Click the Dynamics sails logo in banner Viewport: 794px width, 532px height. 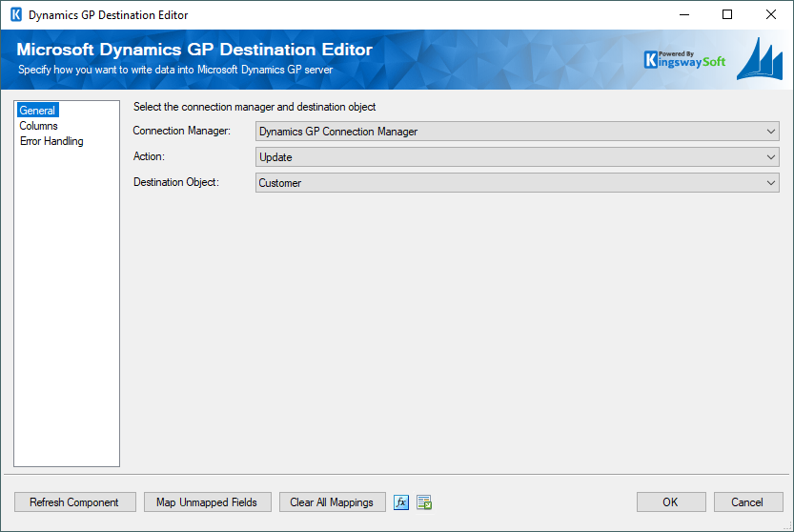tap(760, 59)
